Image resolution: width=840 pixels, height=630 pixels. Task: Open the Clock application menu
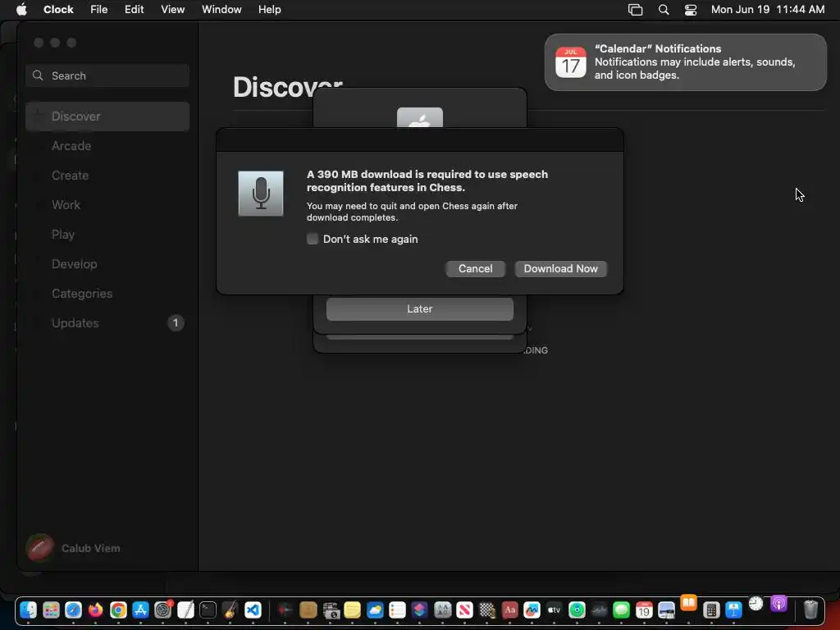(x=58, y=10)
